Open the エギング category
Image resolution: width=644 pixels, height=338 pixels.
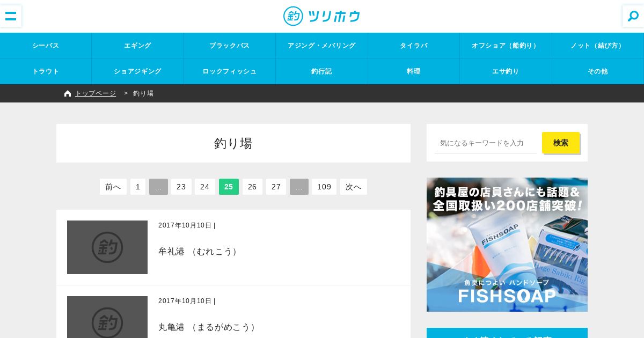click(137, 46)
